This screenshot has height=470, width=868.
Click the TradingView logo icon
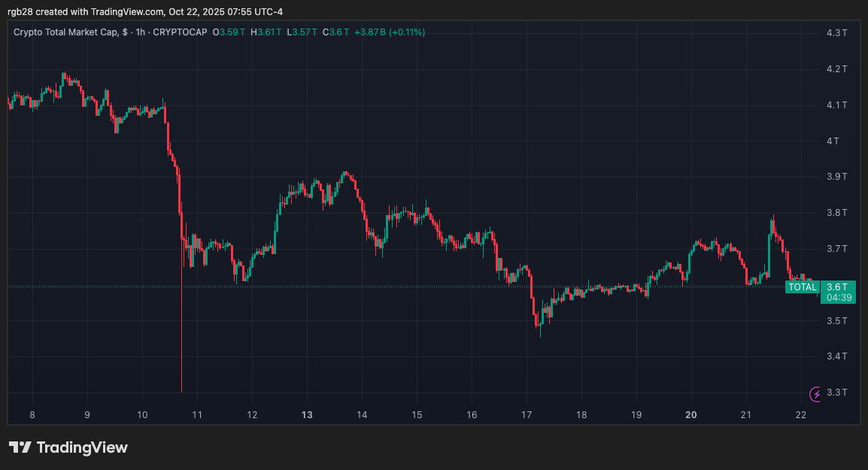point(20,447)
